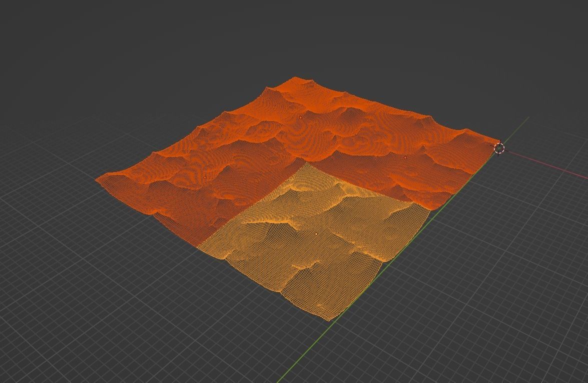
Task: Click the 3D cursor crosshair ring
Action: [499, 148]
